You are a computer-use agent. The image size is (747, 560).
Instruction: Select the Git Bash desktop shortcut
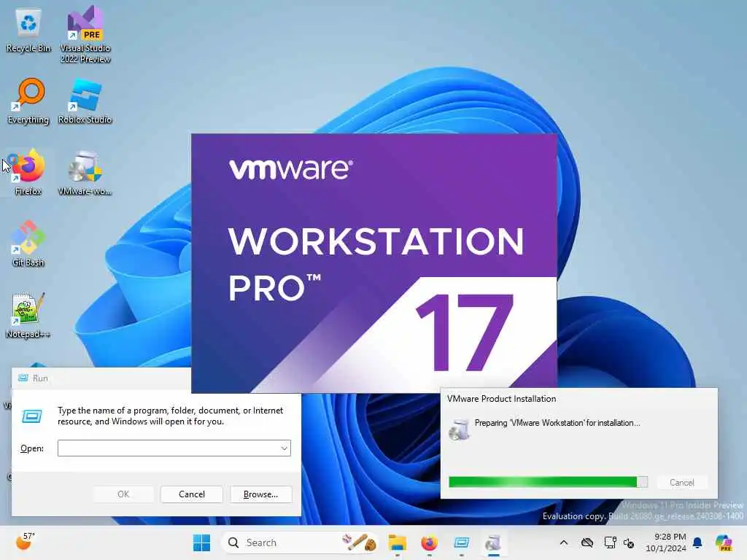28,244
